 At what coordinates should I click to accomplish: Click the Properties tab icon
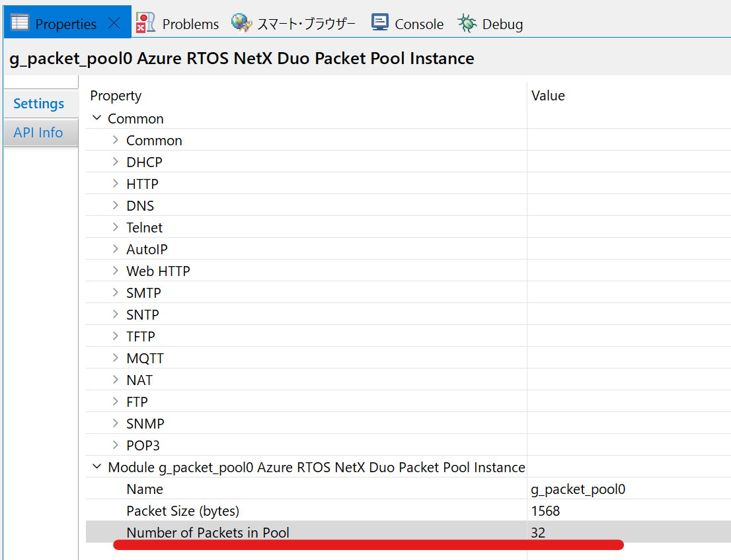coord(20,22)
